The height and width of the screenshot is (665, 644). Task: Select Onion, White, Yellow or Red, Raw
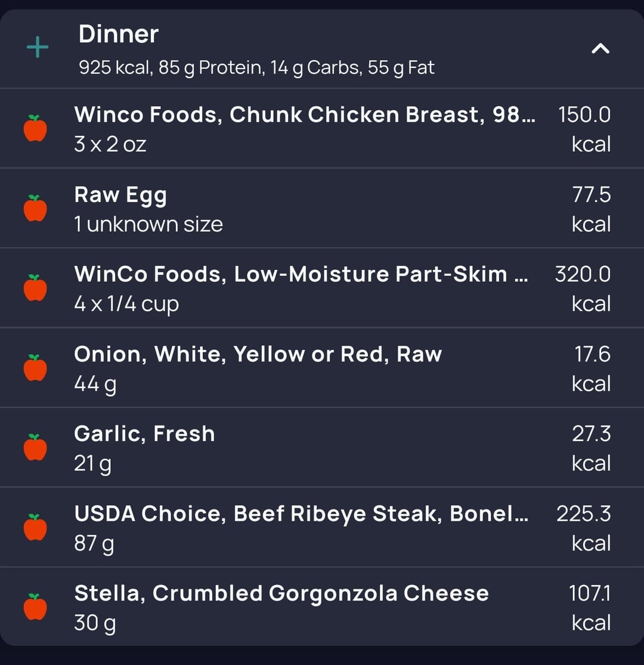tap(258, 355)
